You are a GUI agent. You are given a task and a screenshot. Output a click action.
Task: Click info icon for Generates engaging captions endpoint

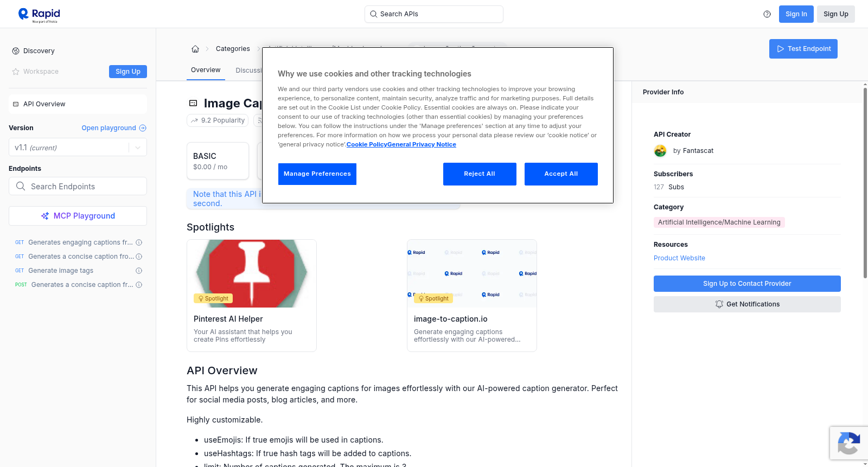(139, 242)
